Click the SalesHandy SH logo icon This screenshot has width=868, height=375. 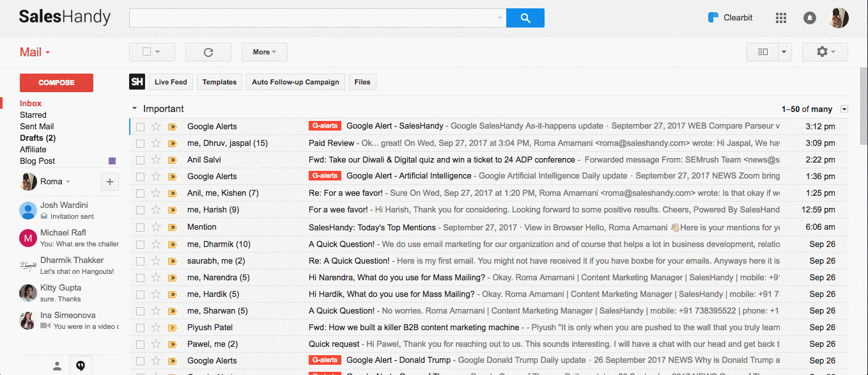tap(137, 82)
